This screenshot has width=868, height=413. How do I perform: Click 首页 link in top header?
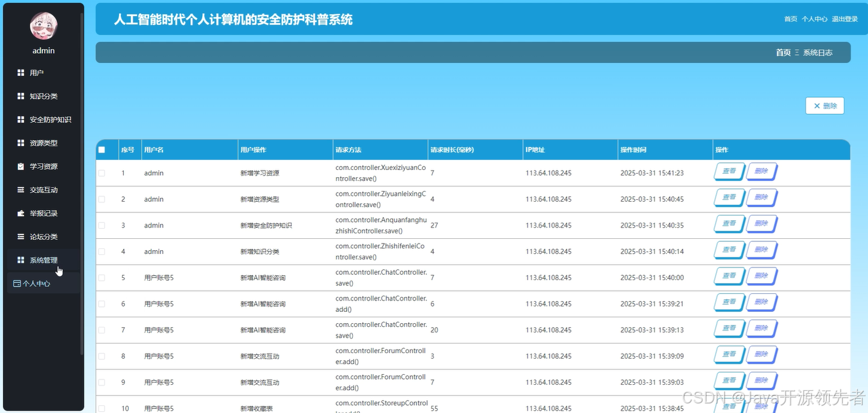791,19
